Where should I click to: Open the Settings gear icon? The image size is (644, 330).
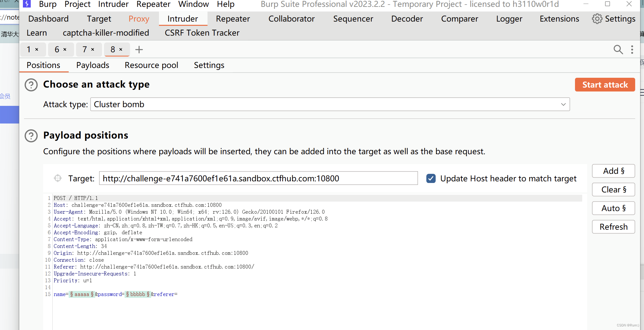597,19
